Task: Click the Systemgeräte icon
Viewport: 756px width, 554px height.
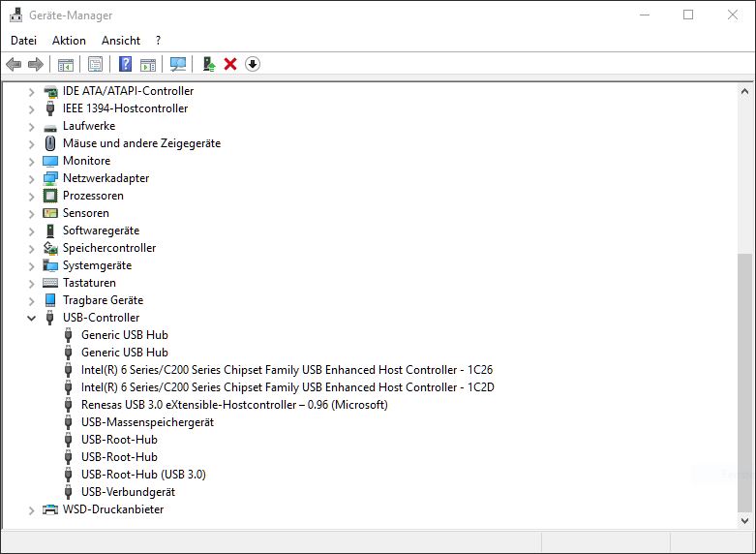Action: 50,265
